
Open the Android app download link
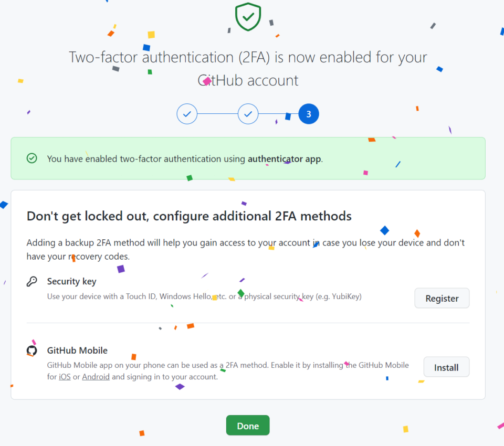pyautogui.click(x=96, y=377)
